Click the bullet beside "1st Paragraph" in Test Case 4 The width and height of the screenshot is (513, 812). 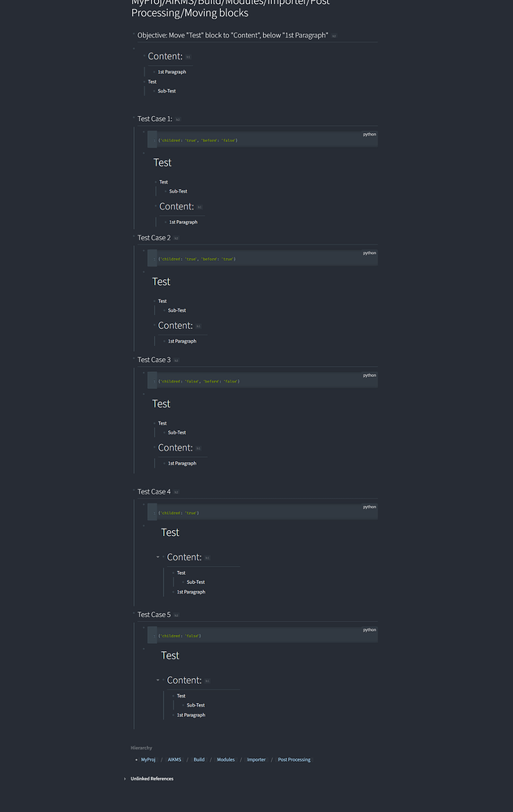tap(171, 592)
